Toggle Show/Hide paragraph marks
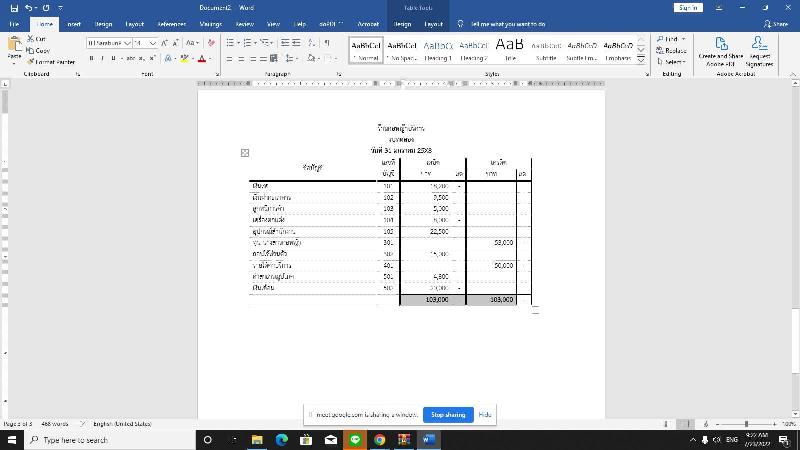The width and height of the screenshot is (800, 450). (327, 43)
